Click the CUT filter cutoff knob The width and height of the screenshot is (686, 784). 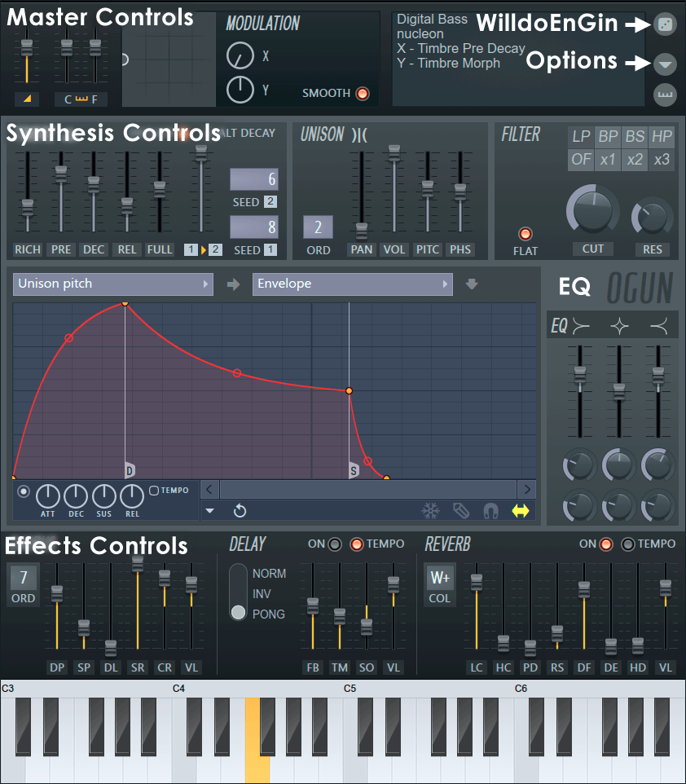pos(591,210)
